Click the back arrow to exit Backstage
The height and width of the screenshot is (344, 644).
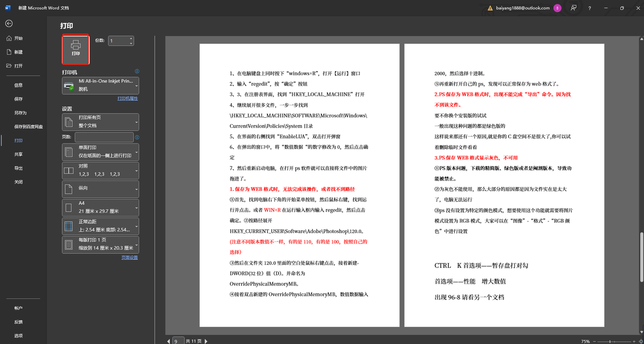click(x=9, y=23)
